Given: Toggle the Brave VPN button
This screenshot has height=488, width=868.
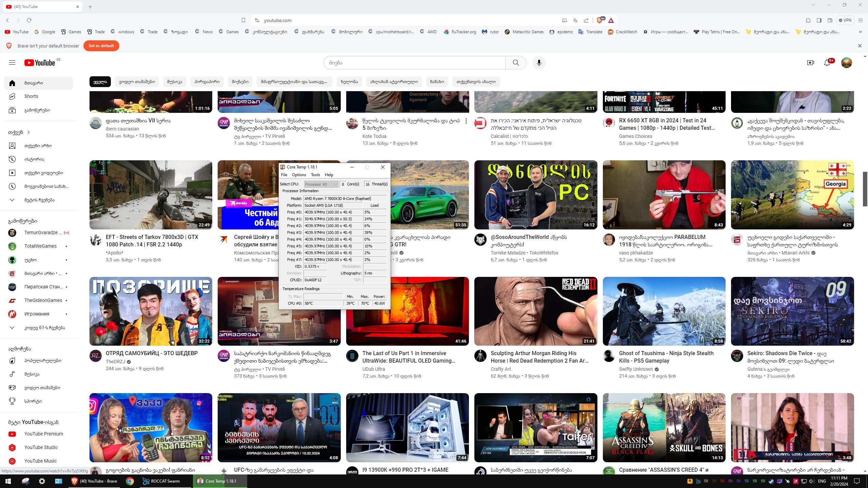Looking at the screenshot, I should tap(845, 20).
